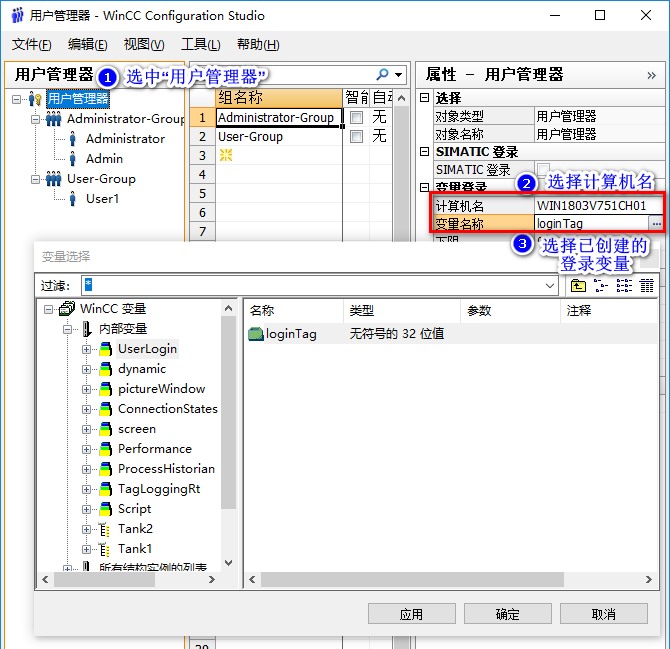Click the 取消 button
670x649 pixels.
[604, 614]
